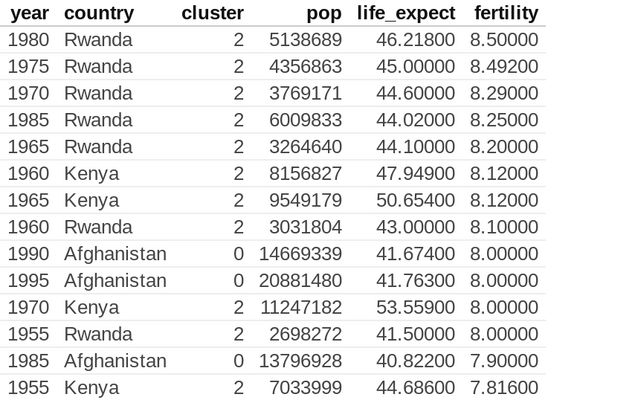Screen dimensions: 640x400
Task: Click the fertility column header
Action: (504, 14)
